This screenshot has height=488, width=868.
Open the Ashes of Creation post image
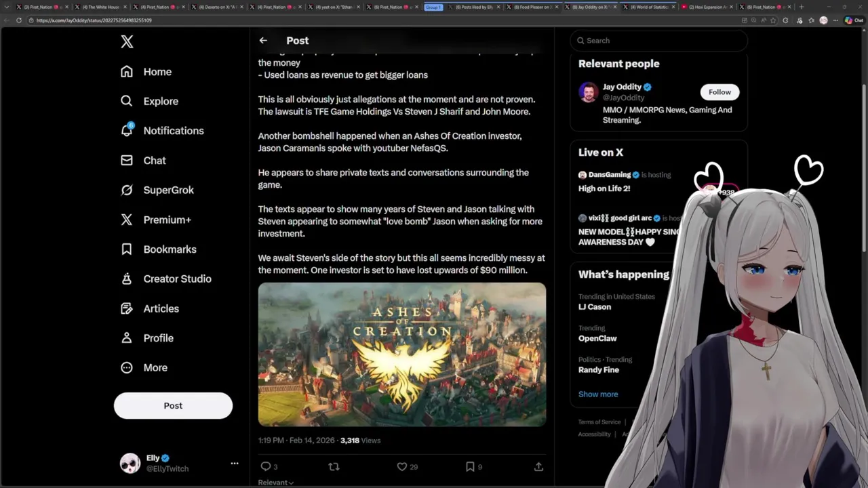401,354
